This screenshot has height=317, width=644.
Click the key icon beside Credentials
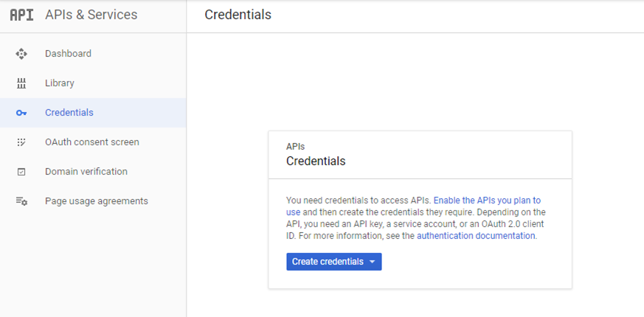(21, 113)
